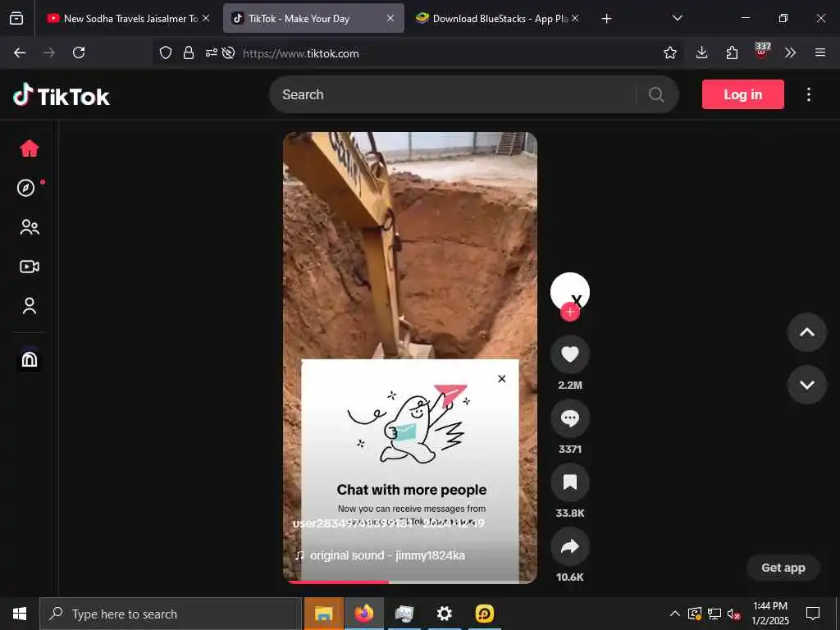Viewport: 840px width, 630px height.
Task: Open the Following people icon
Action: [30, 227]
